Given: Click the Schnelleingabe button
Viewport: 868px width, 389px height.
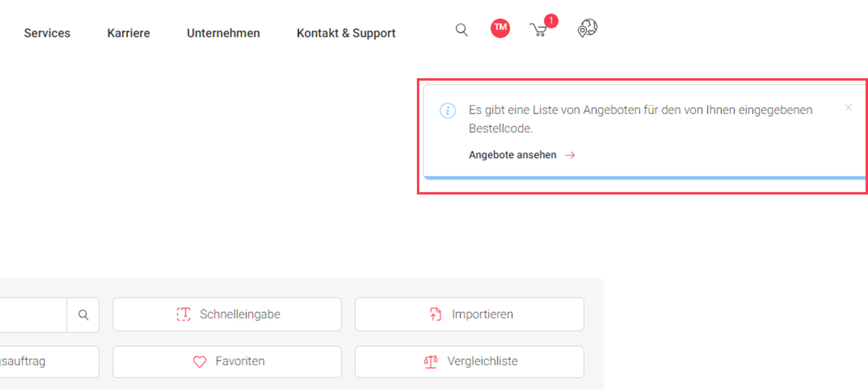Looking at the screenshot, I should point(227,314).
